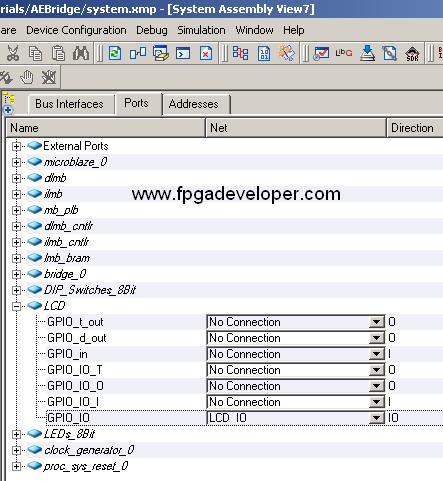
Task: Open the GPIO_IO net dropdown
Action: click(376, 418)
